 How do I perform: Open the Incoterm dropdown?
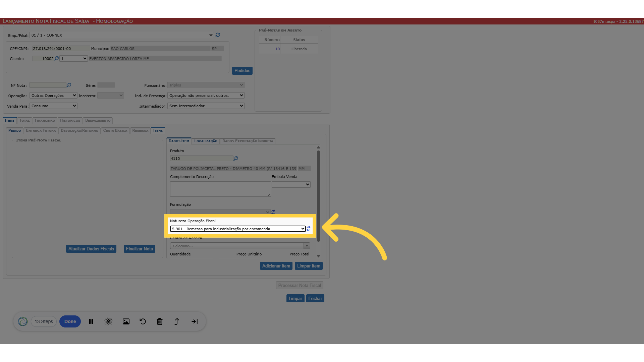(x=111, y=96)
